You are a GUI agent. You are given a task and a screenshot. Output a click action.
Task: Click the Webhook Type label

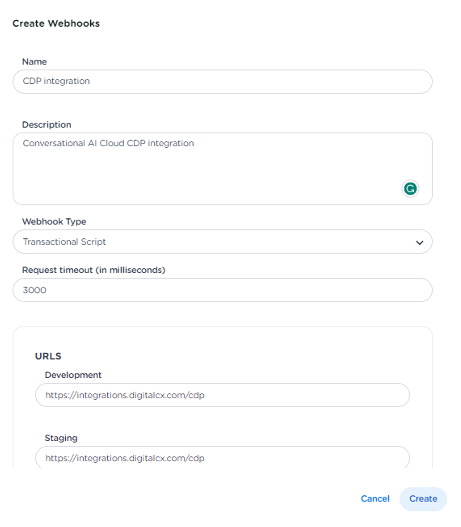(54, 221)
